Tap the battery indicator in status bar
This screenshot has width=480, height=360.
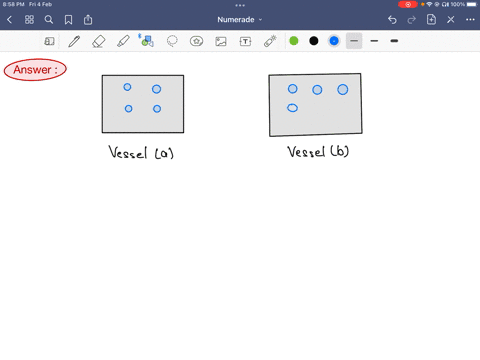(x=472, y=4)
